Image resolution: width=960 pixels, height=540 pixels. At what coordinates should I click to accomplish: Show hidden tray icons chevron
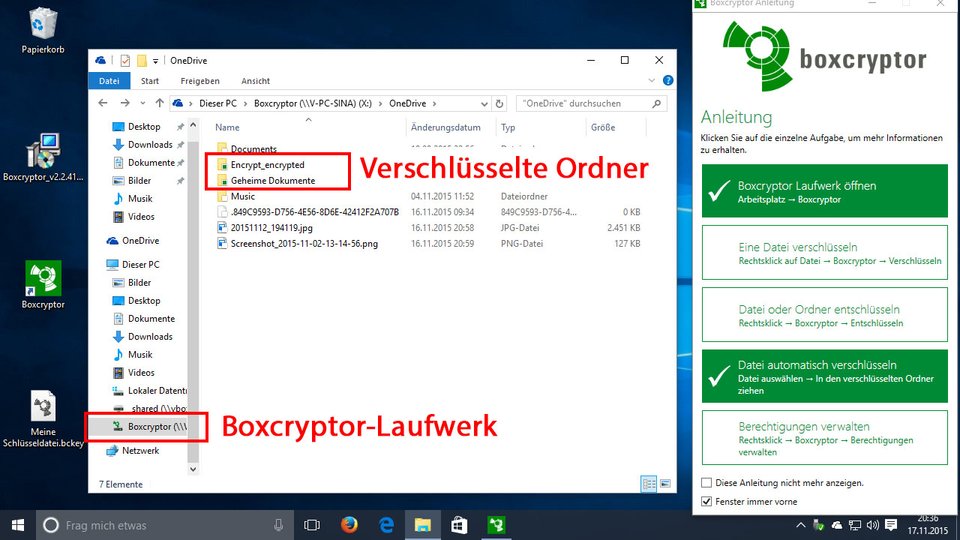coord(800,525)
